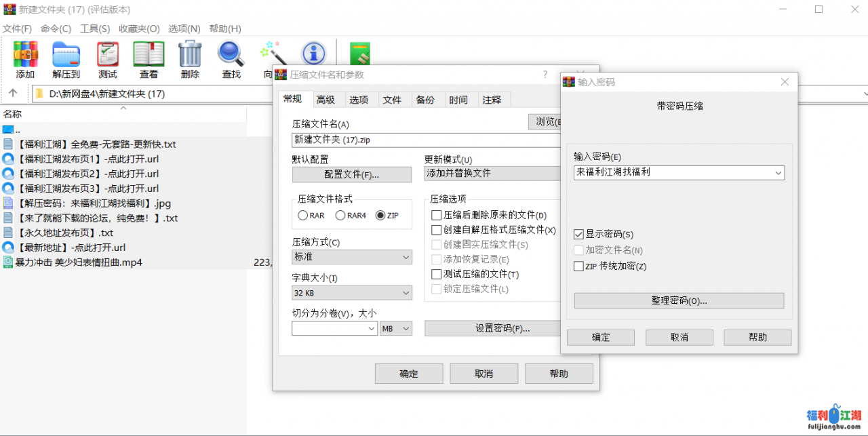Image resolution: width=868 pixels, height=436 pixels.
Task: Click the 整理密码 button
Action: [x=679, y=300]
